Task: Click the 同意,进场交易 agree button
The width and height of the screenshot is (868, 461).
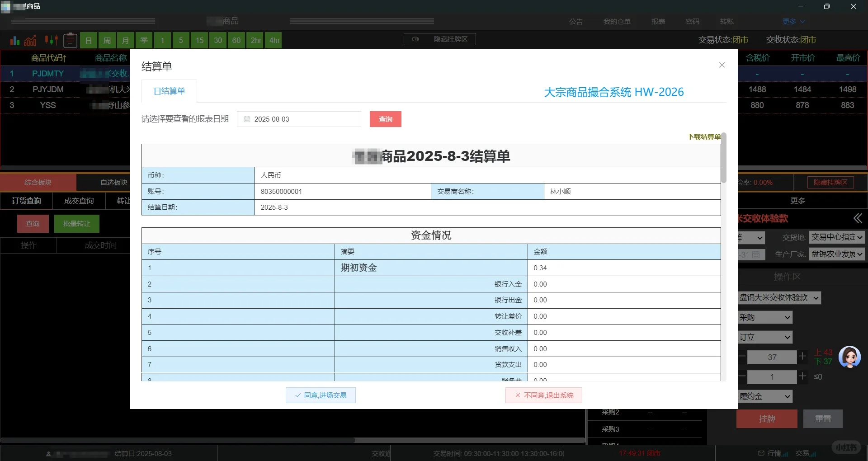Action: pyautogui.click(x=321, y=395)
